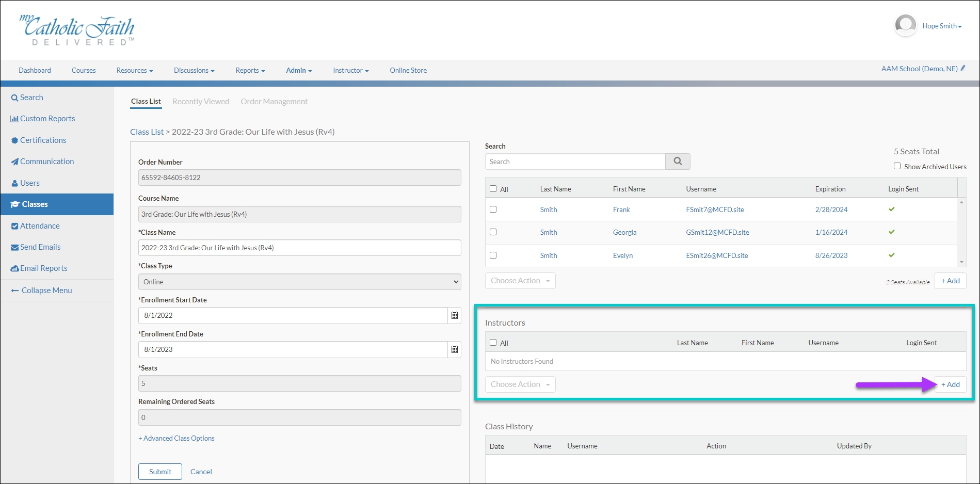Click the My Catholic Faith Delivered logo
The height and width of the screenshot is (484, 980).
pos(77,31)
